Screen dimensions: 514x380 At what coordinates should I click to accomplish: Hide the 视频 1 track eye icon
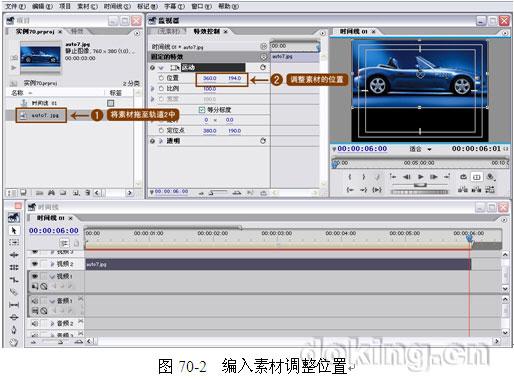pyautogui.click(x=34, y=276)
